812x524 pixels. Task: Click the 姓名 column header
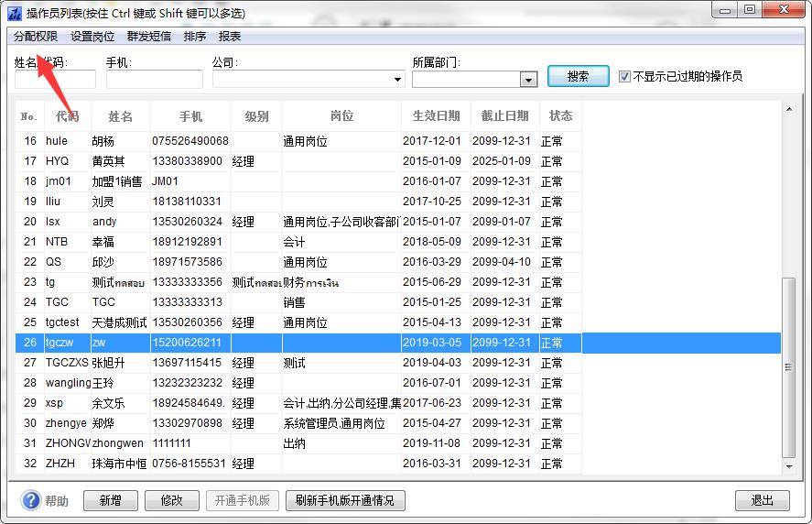tap(120, 116)
